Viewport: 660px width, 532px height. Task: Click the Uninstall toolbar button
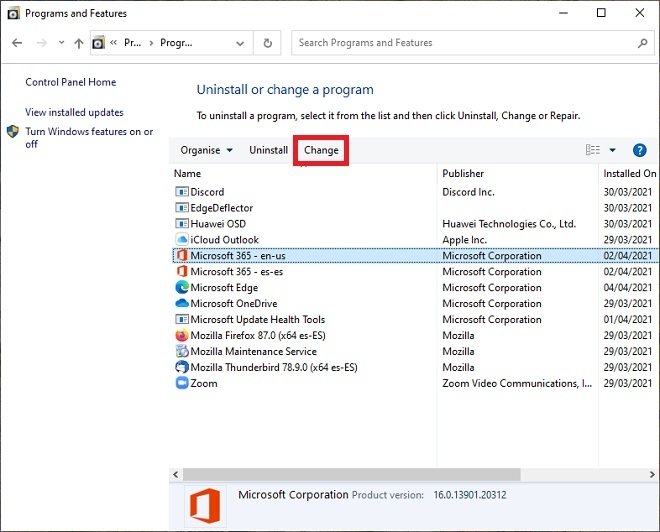coord(269,150)
